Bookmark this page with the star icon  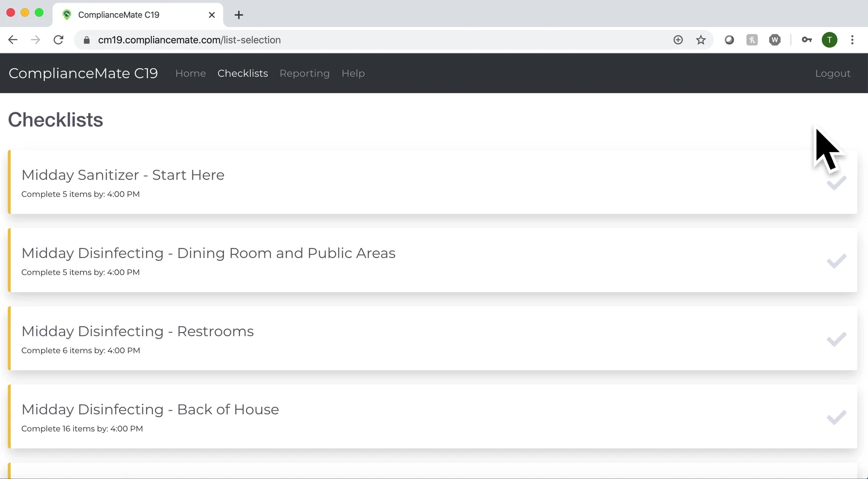coord(701,40)
